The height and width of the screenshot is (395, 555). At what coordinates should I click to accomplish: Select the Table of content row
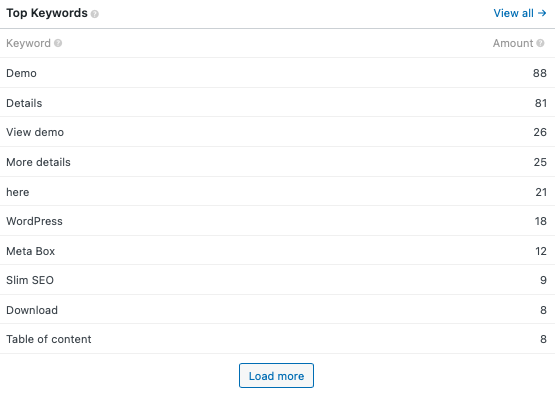278,339
